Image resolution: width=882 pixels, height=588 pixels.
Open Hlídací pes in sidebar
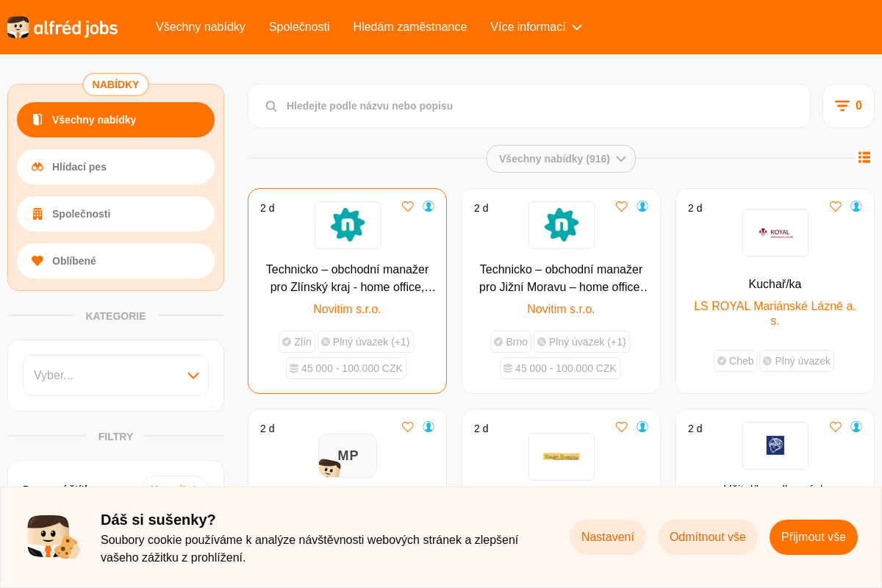(115, 167)
